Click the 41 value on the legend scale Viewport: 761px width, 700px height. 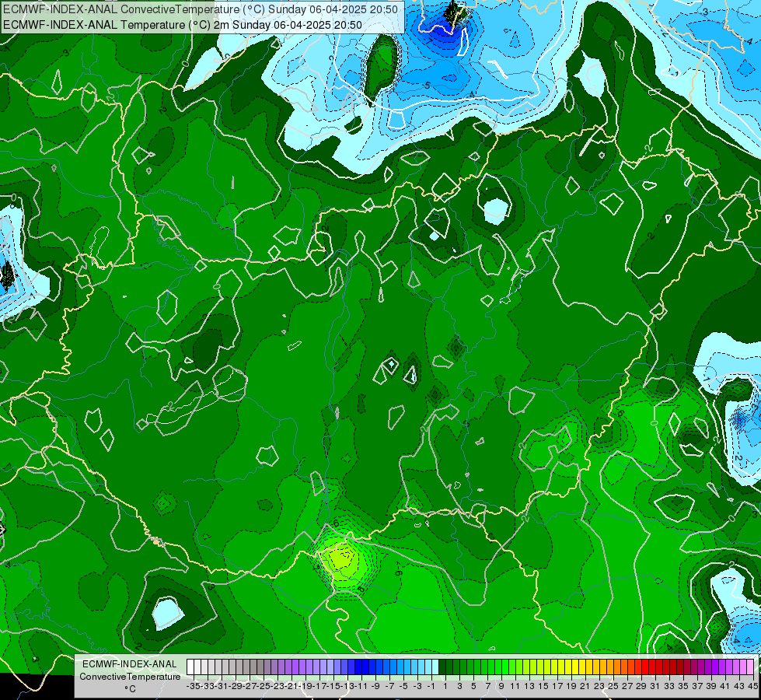click(725, 686)
